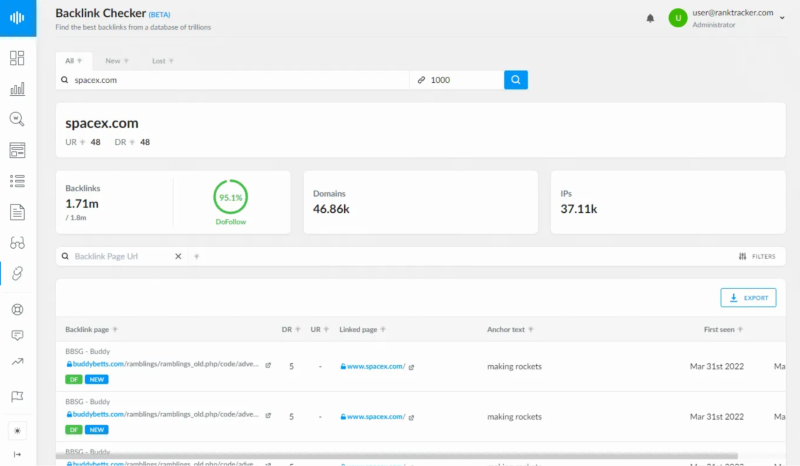The image size is (800, 466).
Task: Click the spacex.com domain search field
Action: pos(233,80)
